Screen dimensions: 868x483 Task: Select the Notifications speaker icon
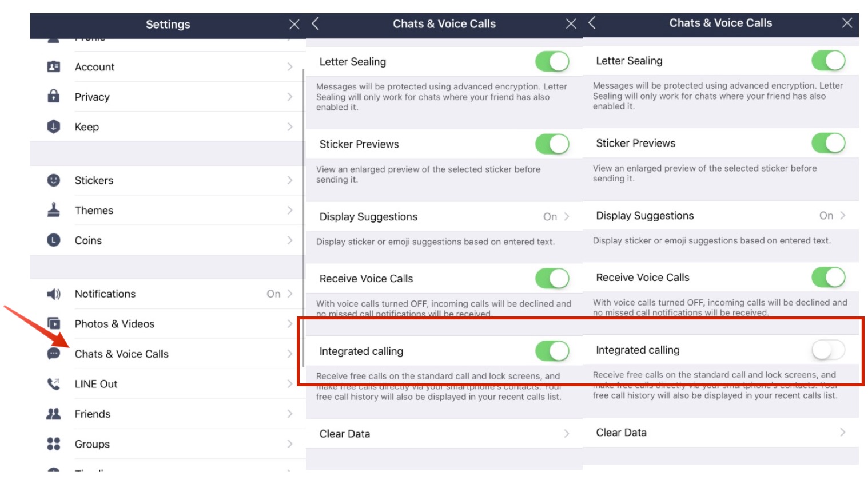coord(54,294)
